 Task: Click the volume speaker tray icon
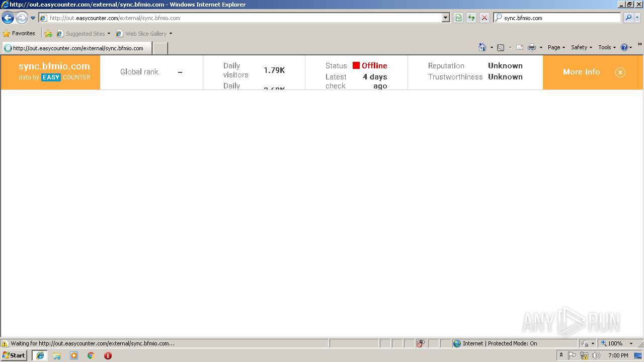[596, 355]
